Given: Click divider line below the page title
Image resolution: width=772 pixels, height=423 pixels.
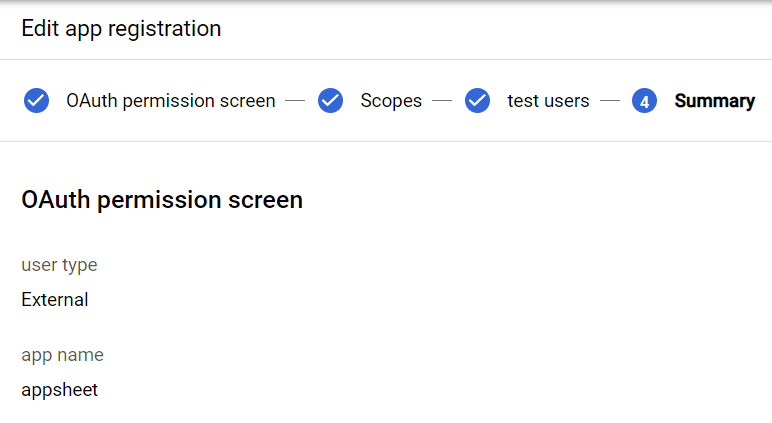Looking at the screenshot, I should (386, 60).
